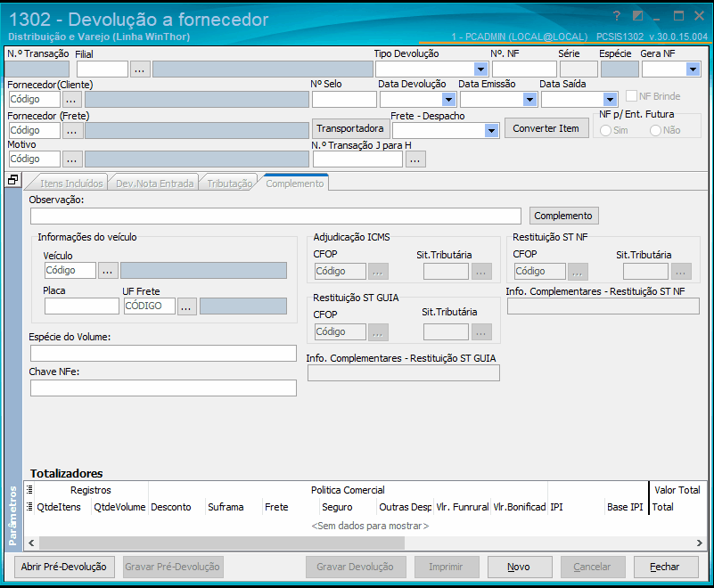The height and width of the screenshot is (588, 714).
Task: Click the Motivo Código field
Action: click(x=34, y=159)
